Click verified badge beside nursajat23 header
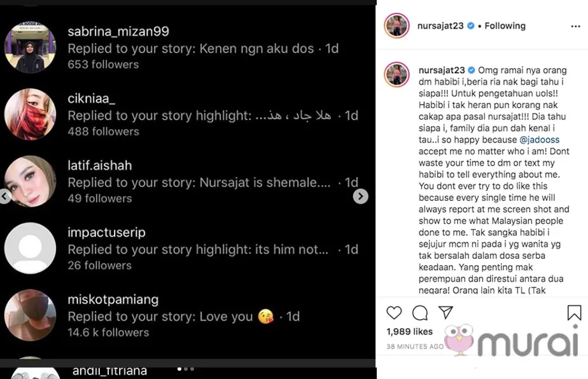This screenshot has width=588, height=379. coord(471,26)
